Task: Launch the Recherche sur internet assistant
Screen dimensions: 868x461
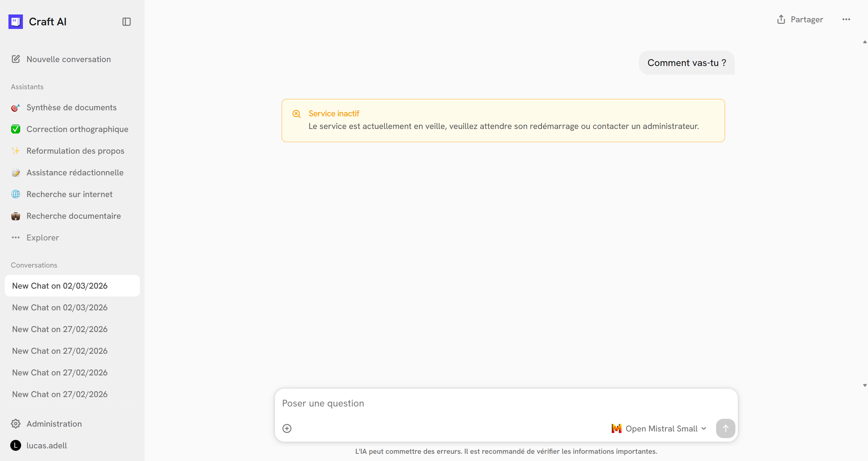Action: click(x=69, y=194)
